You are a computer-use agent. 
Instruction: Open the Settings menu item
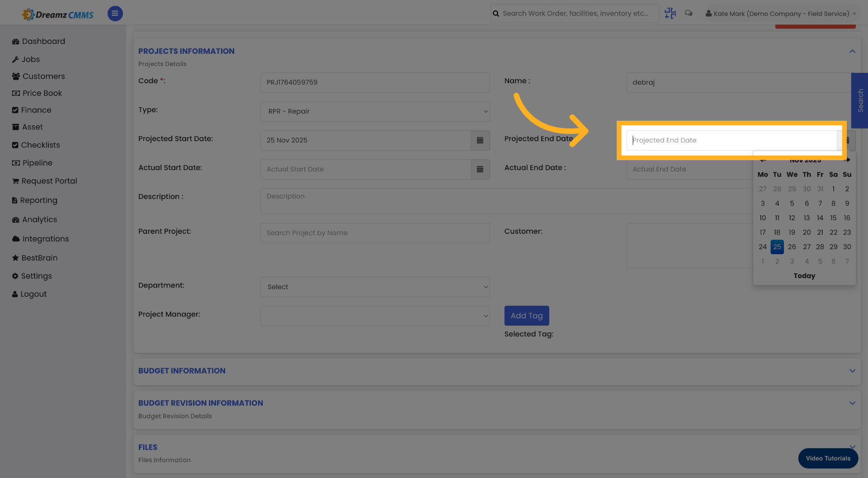click(x=37, y=276)
